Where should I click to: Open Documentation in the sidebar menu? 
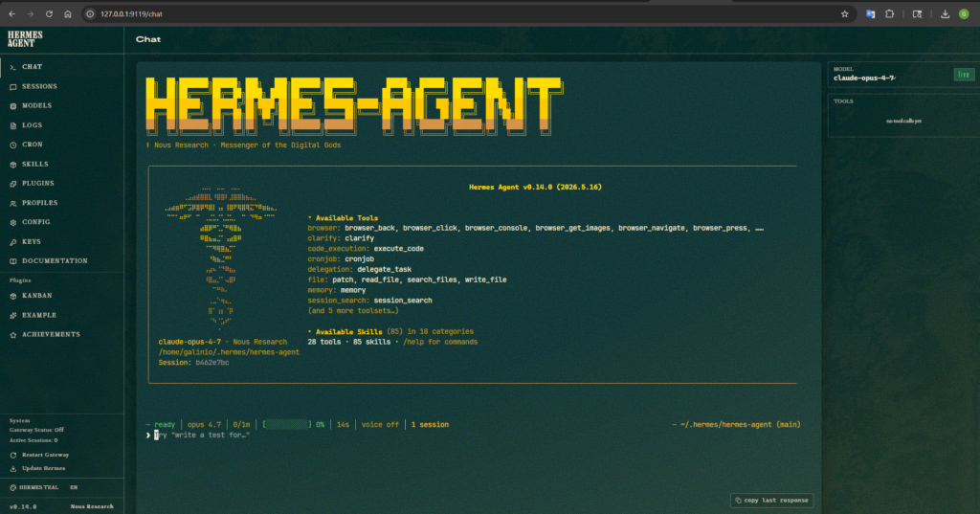(x=62, y=260)
